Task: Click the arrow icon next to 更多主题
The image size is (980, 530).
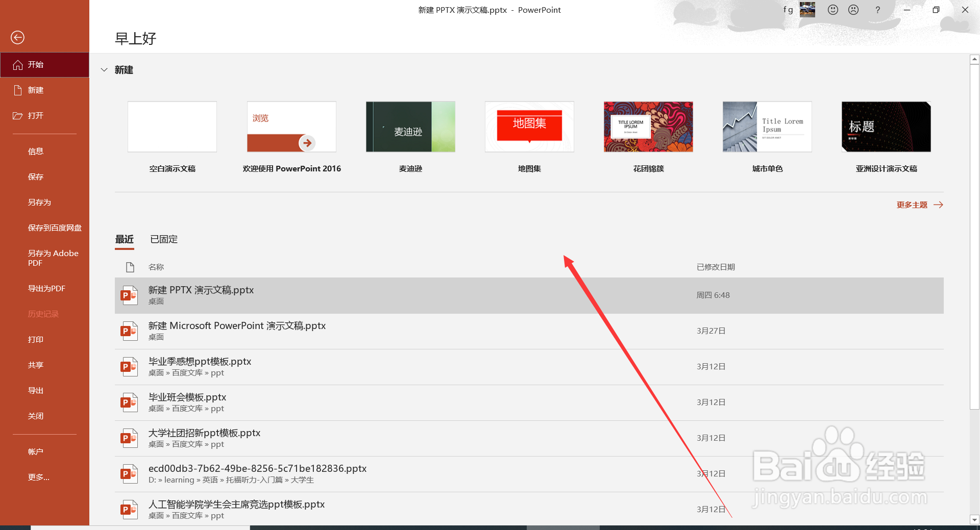Action: [x=938, y=205]
